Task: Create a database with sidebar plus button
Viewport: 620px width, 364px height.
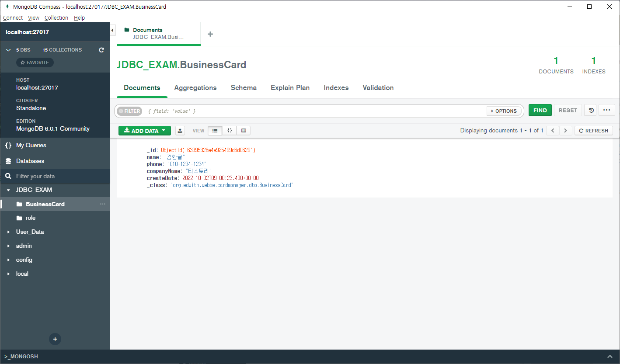Action: point(55,339)
